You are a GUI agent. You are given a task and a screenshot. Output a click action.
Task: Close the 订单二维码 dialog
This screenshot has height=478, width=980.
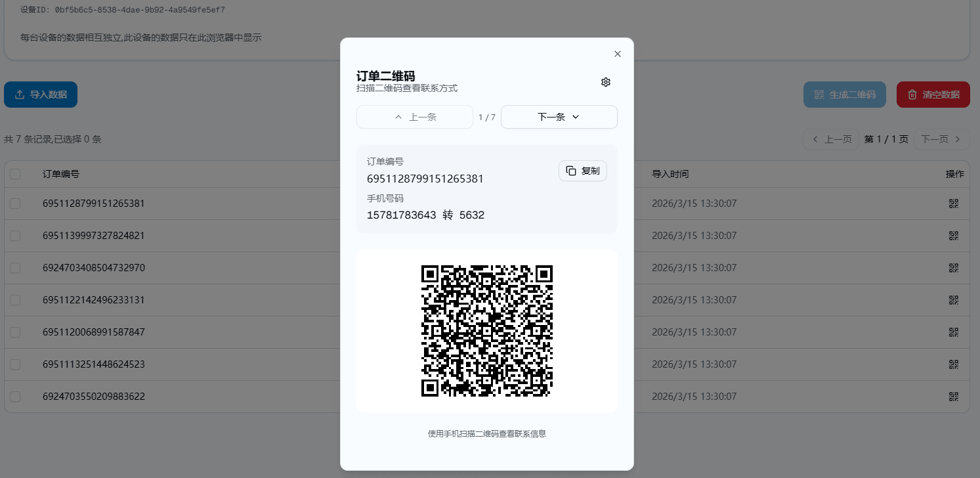[x=617, y=54]
